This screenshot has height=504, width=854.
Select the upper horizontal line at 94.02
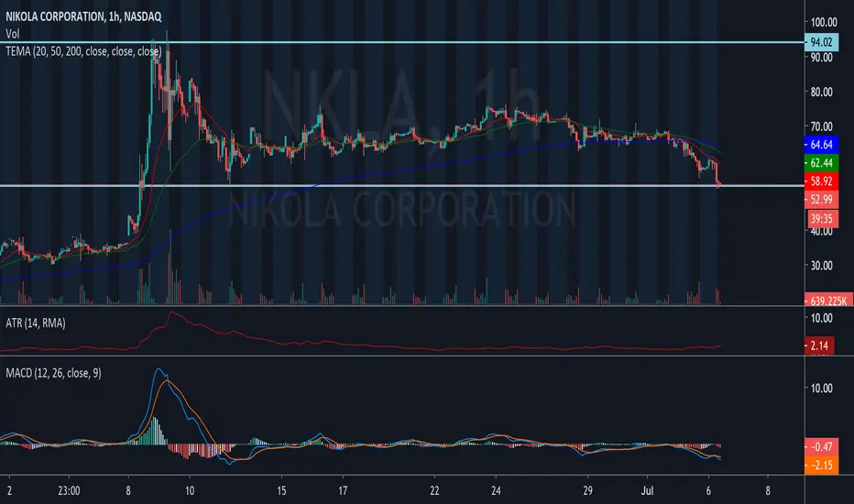(402, 42)
